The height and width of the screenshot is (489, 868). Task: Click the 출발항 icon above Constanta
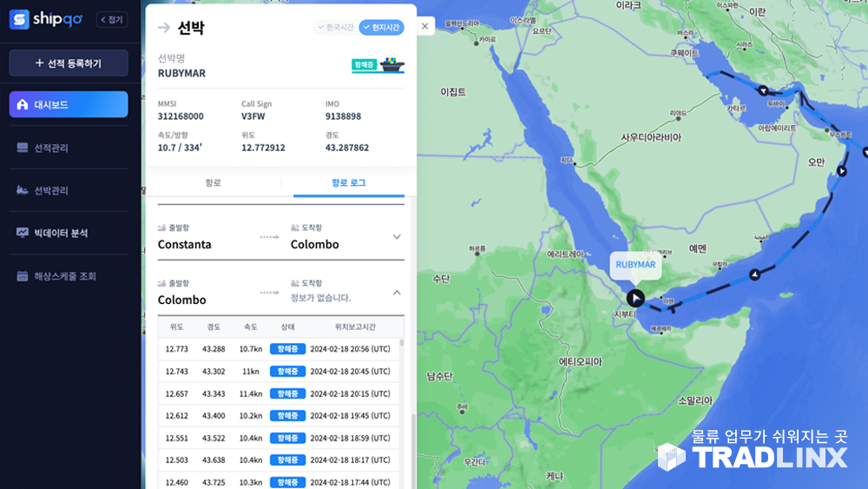point(161,228)
